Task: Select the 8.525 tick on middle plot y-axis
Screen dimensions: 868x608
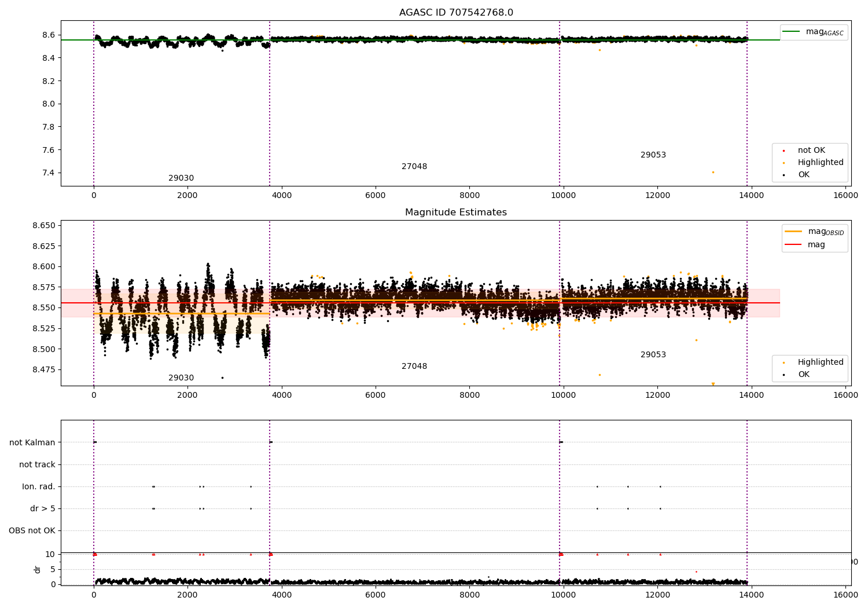Action: 44,329
